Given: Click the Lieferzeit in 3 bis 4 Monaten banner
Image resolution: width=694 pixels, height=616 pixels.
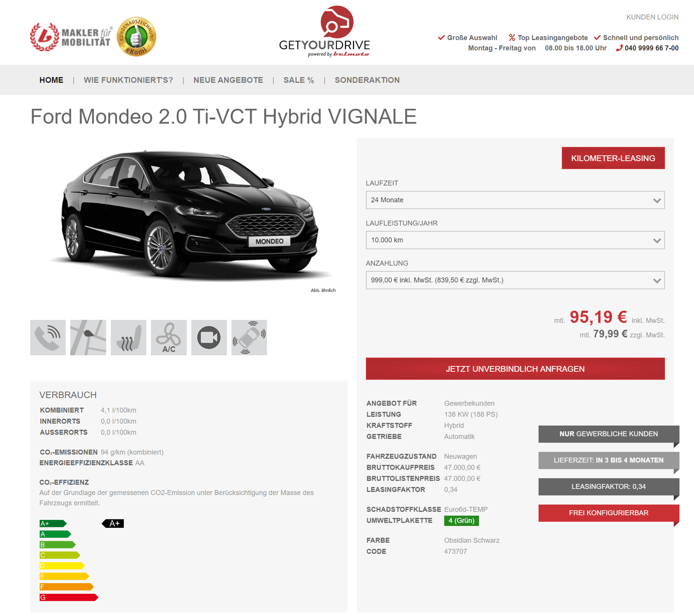Looking at the screenshot, I should click(x=609, y=460).
